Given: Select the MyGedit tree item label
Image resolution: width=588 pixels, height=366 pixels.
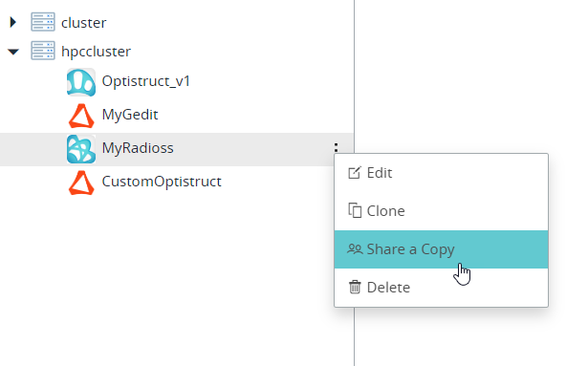Looking at the screenshot, I should point(130,115).
